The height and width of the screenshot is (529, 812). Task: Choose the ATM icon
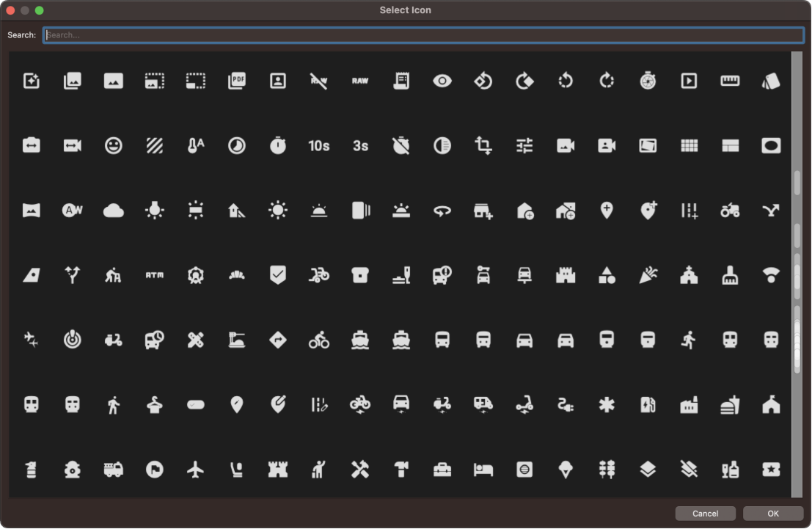click(x=155, y=276)
